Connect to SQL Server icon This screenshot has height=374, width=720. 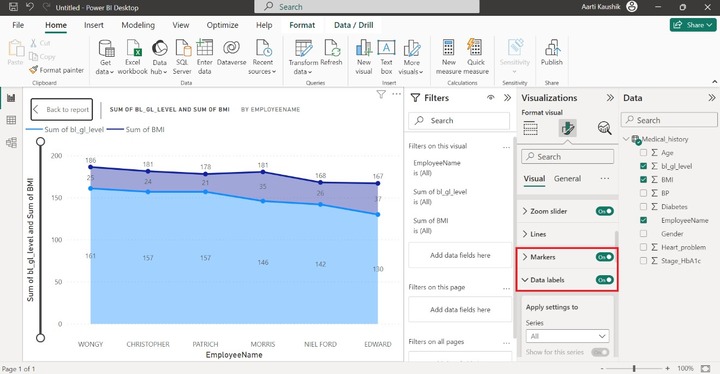182,48
